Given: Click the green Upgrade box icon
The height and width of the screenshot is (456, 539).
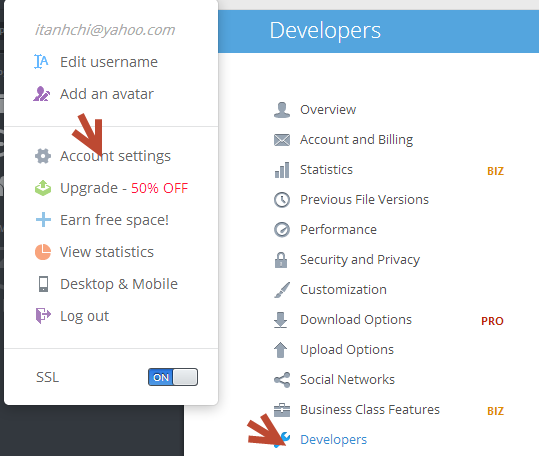Looking at the screenshot, I should coord(43,188).
